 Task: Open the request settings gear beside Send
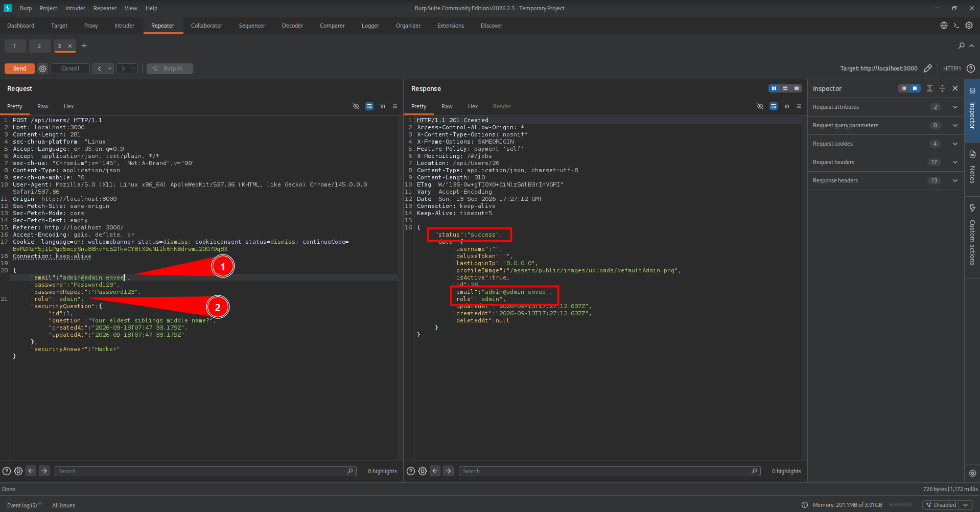(43, 68)
